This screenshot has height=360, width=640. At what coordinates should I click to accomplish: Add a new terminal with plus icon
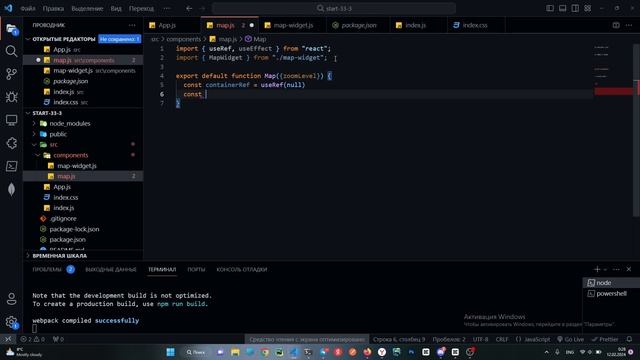tap(597, 269)
